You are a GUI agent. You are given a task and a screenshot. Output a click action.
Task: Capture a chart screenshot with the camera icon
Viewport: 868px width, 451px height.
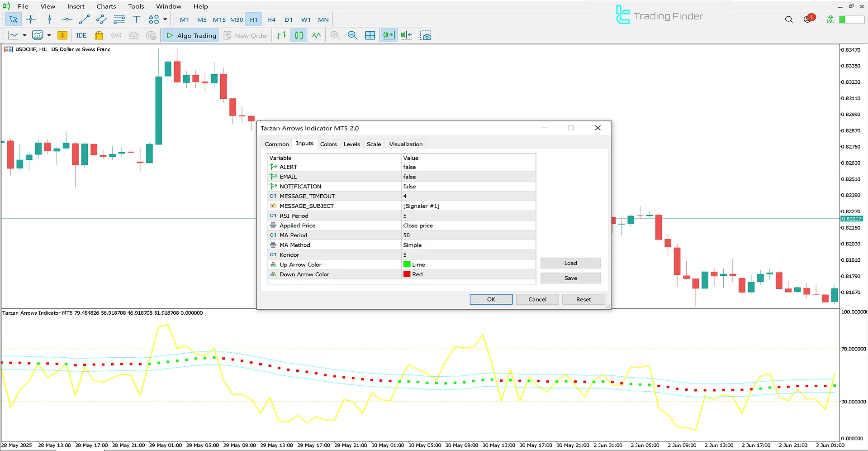(x=425, y=35)
